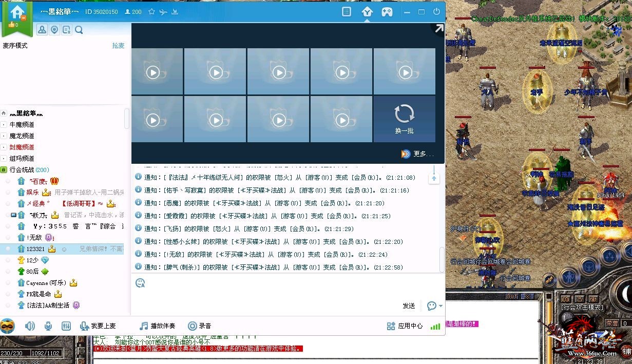Expand the chat bubble options dropdown
Screen dimensions: 632x364
pyautogui.click(x=441, y=306)
